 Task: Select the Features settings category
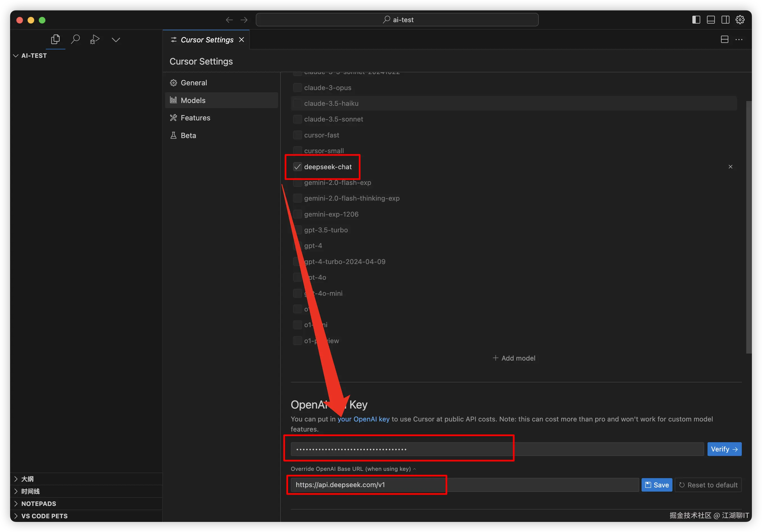pos(195,118)
